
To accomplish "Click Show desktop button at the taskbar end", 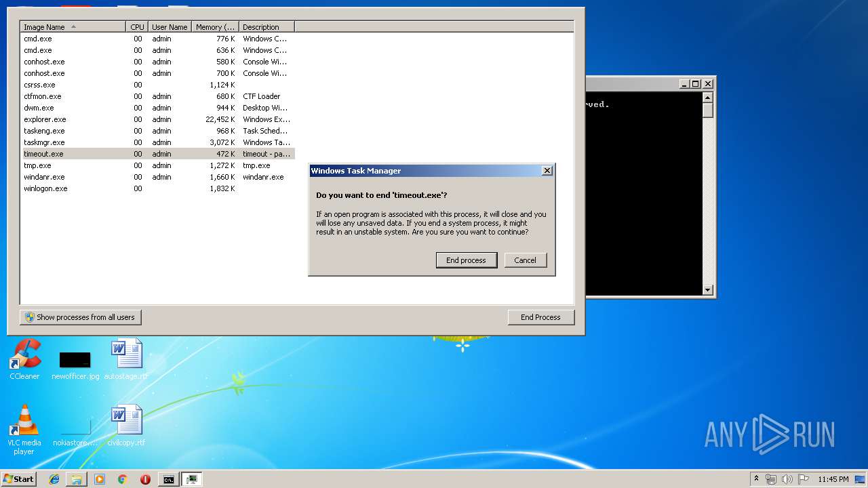I will [x=861, y=479].
